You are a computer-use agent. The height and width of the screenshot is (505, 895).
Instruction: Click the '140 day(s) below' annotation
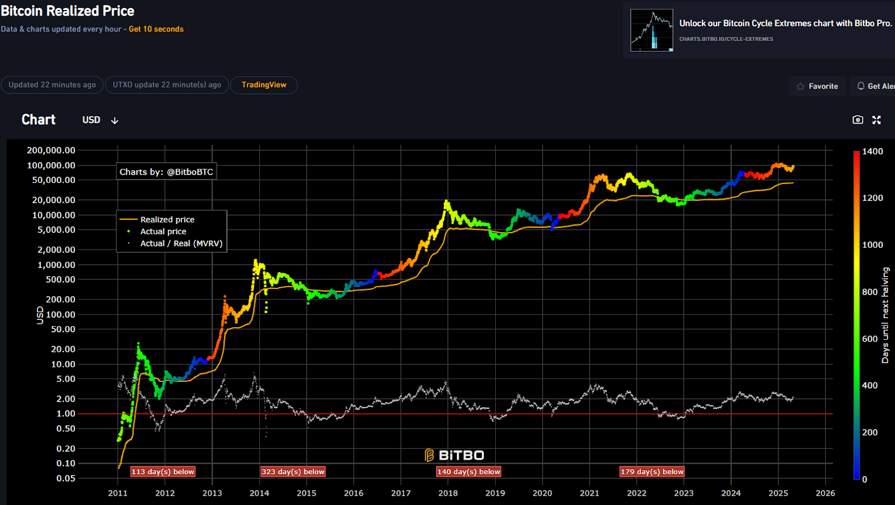tap(469, 471)
